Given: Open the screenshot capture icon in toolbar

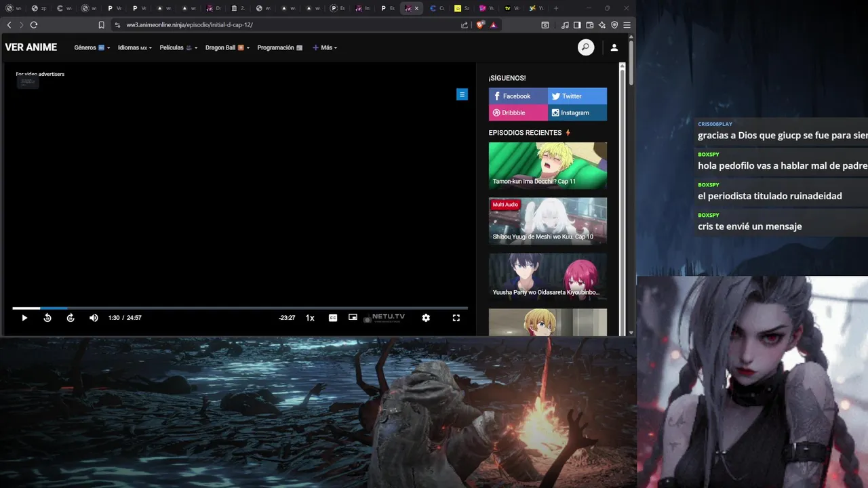Looking at the screenshot, I should coord(545,25).
